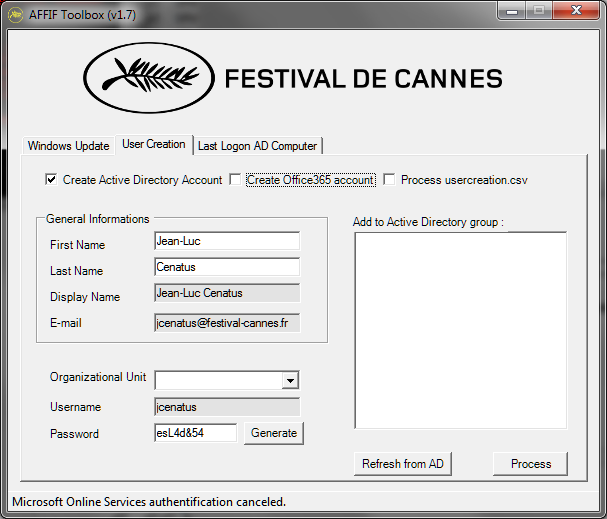Click the 'FESTIVAL DE CANNES' heading text
This screenshot has height=519, width=607.
[x=364, y=79]
